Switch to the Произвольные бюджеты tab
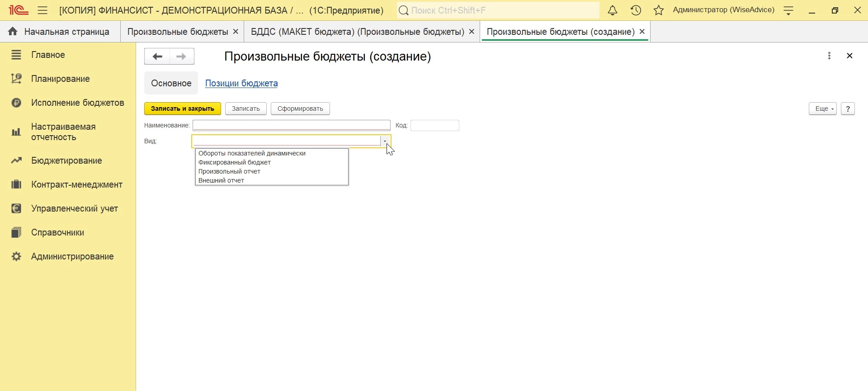Image resolution: width=868 pixels, height=391 pixels. [178, 32]
